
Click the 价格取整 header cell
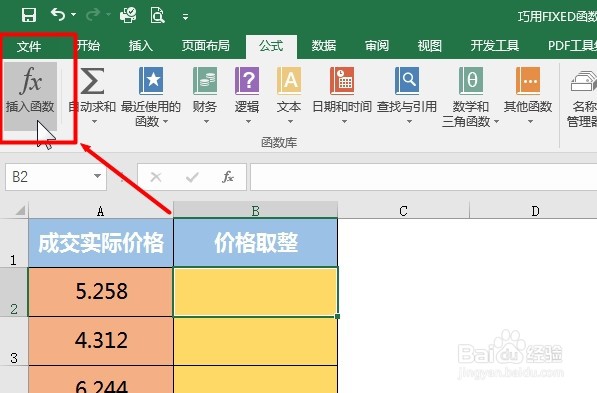pos(255,243)
